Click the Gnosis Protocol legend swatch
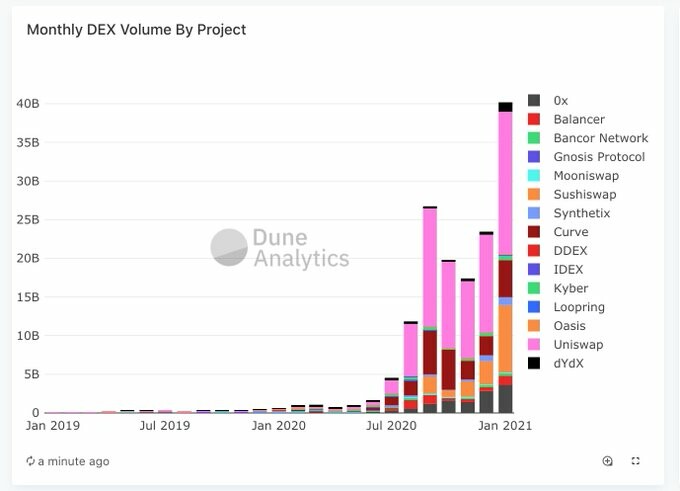 point(534,157)
